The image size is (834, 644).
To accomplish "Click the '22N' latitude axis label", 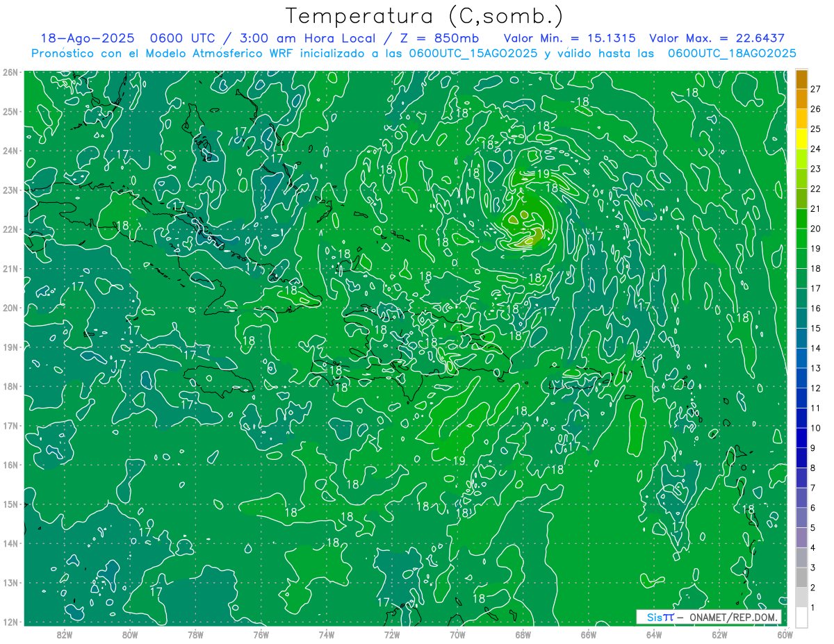I will pos(10,229).
